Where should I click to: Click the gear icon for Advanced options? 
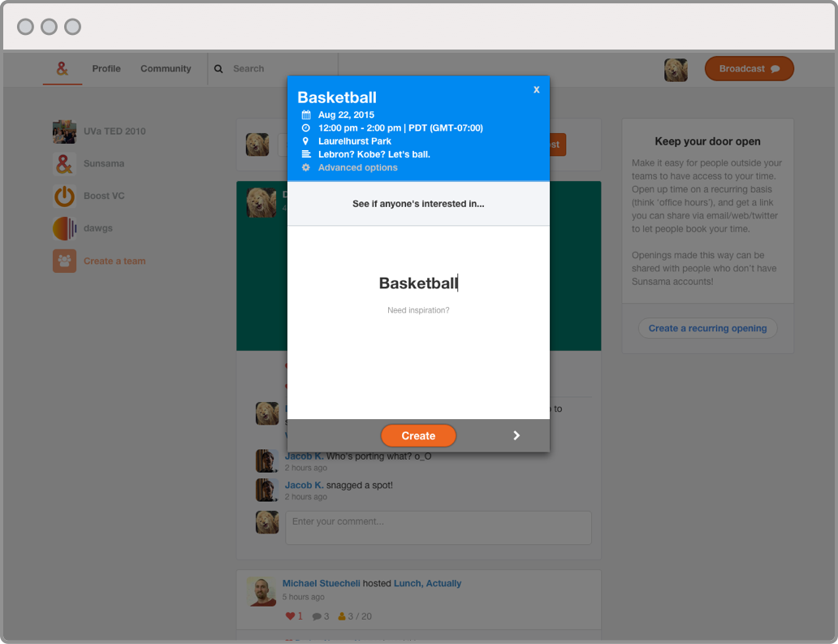coord(306,167)
